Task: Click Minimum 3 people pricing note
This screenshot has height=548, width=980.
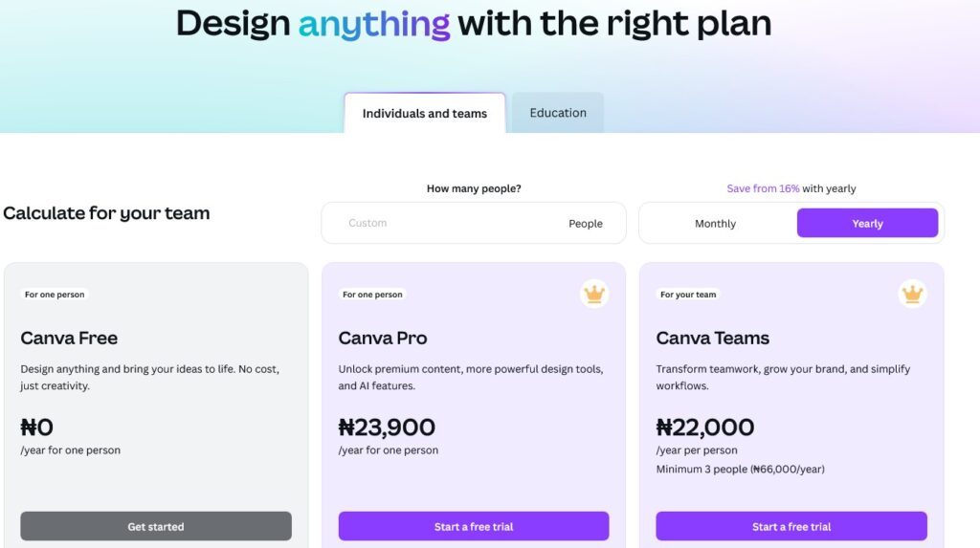Action: tap(740, 470)
